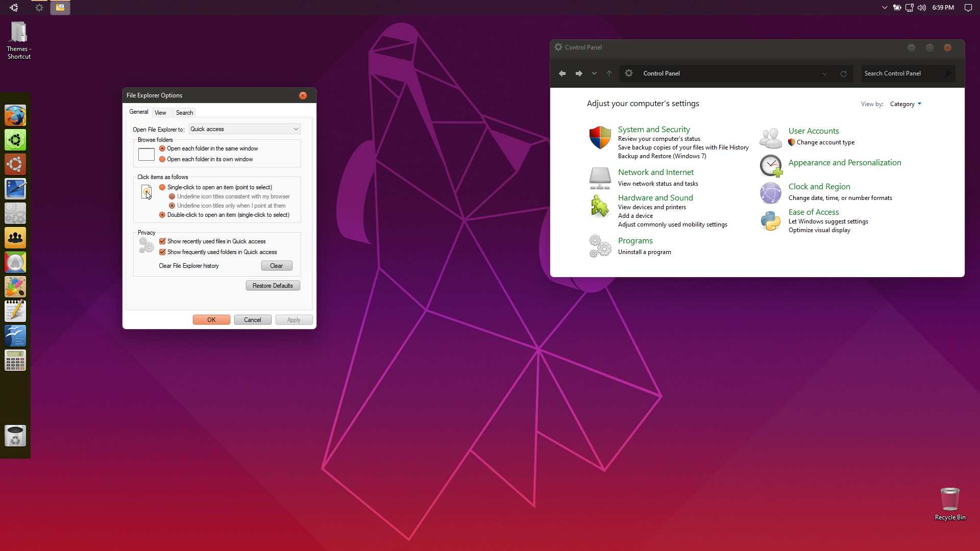Click the Clock and Region globe icon
The image size is (980, 551).
(770, 193)
